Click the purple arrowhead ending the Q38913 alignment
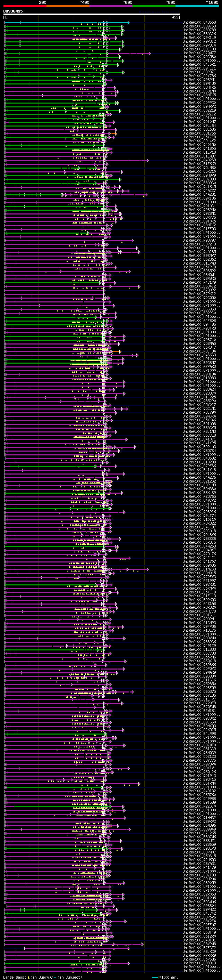222x980 pixels. pyautogui.click(x=129, y=963)
